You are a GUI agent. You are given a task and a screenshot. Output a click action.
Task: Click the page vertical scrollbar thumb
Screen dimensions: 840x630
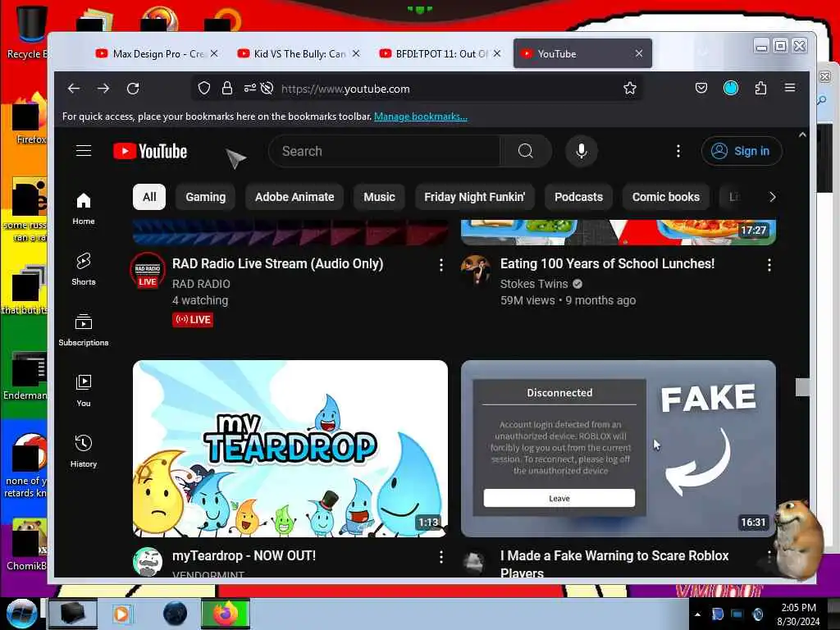802,387
